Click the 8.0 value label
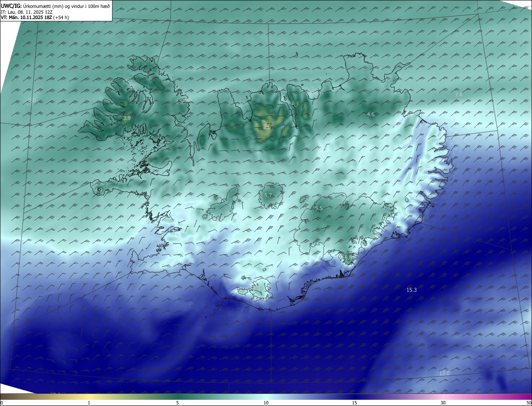This screenshot has width=532, height=406. pos(32,100)
